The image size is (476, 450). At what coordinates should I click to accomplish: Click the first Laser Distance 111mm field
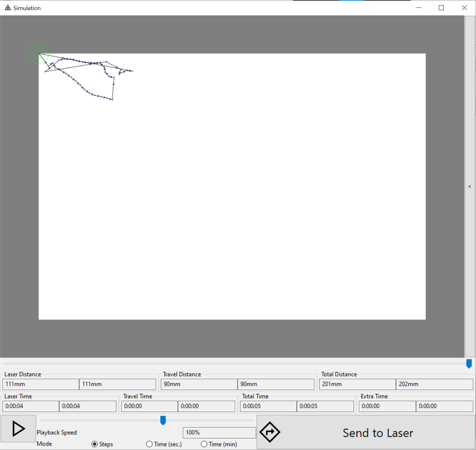(41, 384)
